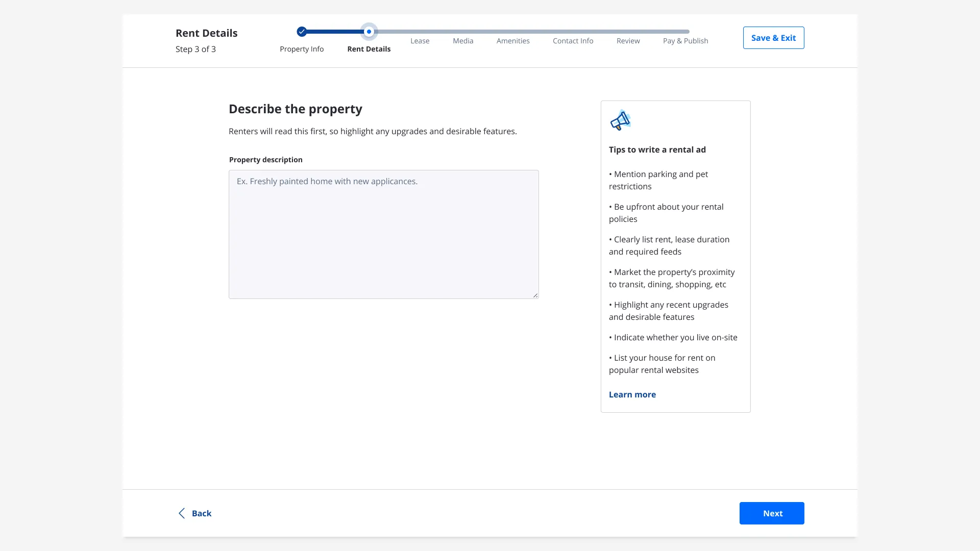The height and width of the screenshot is (551, 980).
Task: Click the current Rent Details step marker
Action: click(369, 32)
